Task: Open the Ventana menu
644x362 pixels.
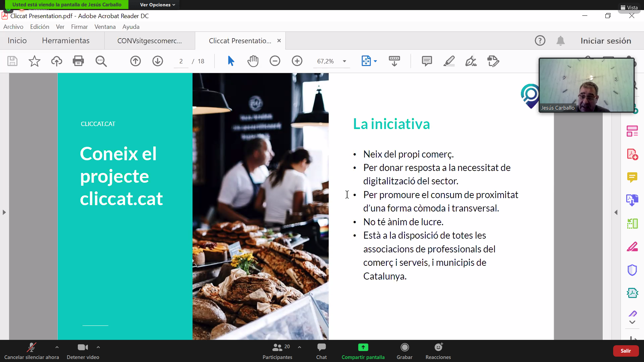Action: [105, 27]
